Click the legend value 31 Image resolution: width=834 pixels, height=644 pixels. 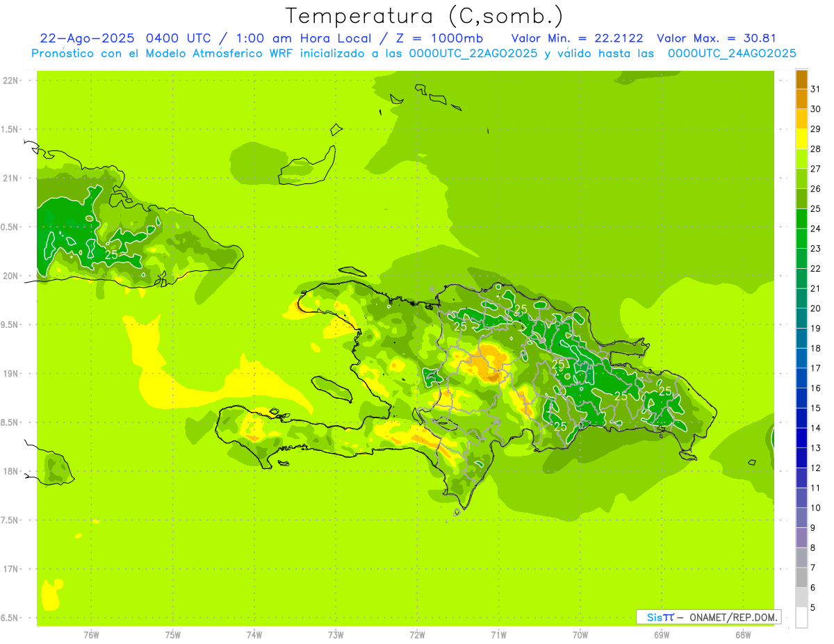(815, 89)
